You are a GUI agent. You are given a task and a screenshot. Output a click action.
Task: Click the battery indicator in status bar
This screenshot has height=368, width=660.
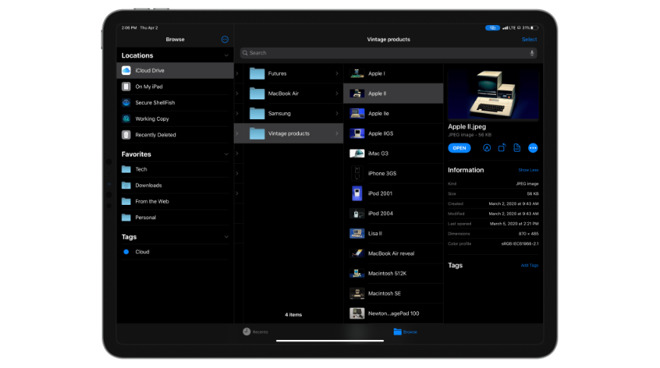(x=534, y=28)
